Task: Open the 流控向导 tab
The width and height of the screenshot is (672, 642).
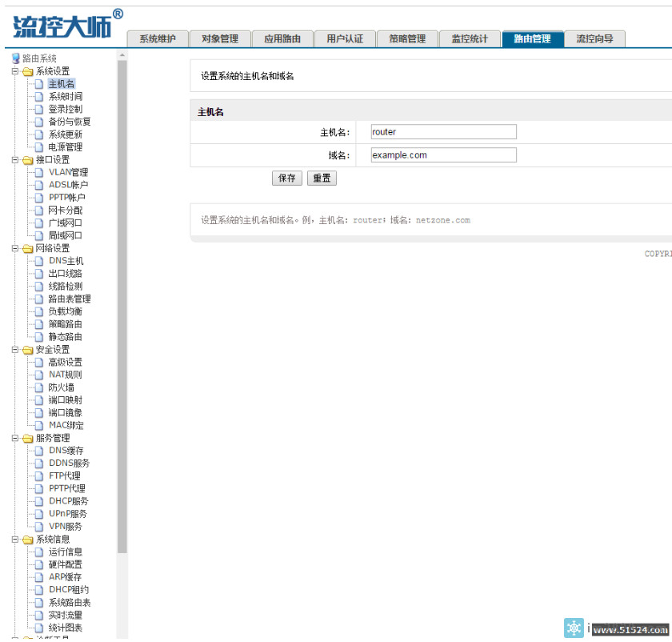Action: 594,38
